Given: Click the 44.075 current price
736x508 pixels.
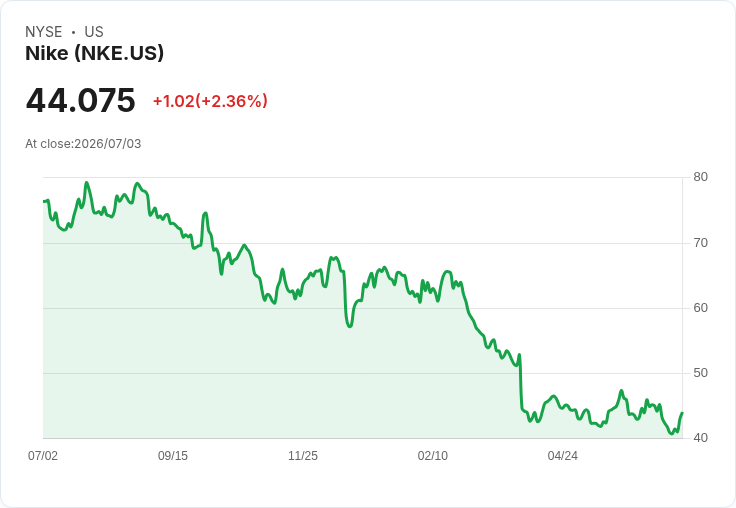Looking at the screenshot, I should (80, 100).
